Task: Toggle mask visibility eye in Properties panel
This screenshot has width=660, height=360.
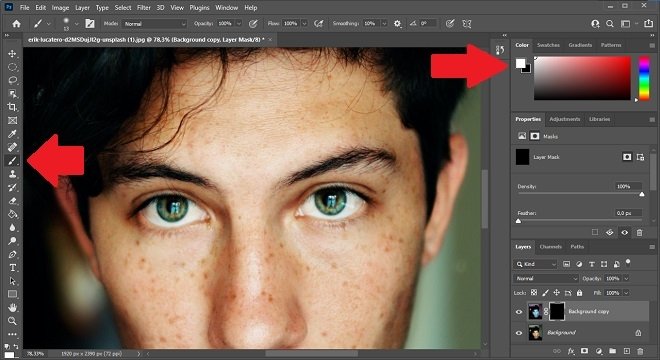Action: tap(625, 232)
